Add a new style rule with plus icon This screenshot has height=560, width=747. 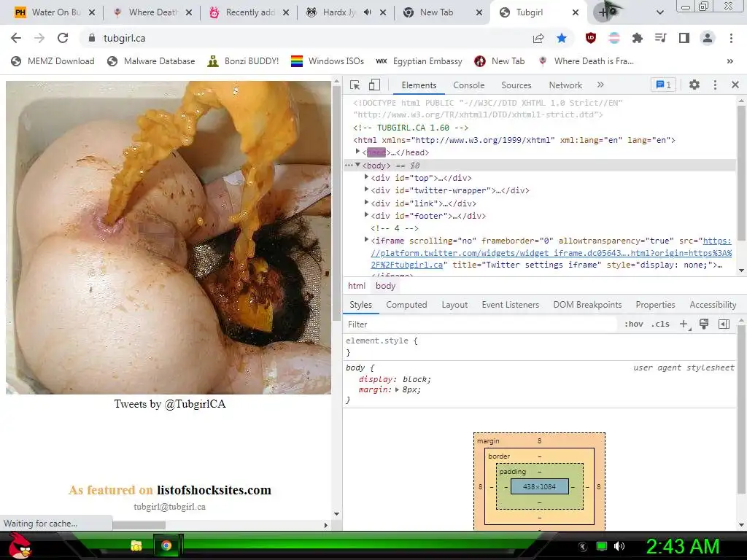[684, 324]
